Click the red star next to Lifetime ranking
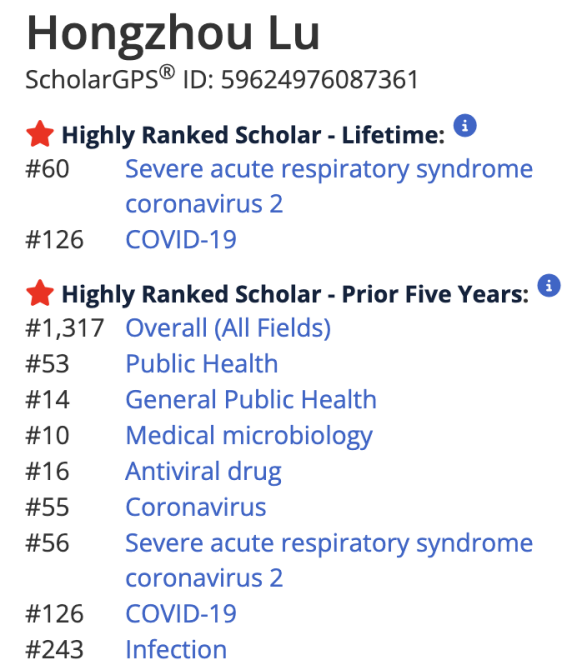This screenshot has height=670, width=587. click(x=40, y=134)
